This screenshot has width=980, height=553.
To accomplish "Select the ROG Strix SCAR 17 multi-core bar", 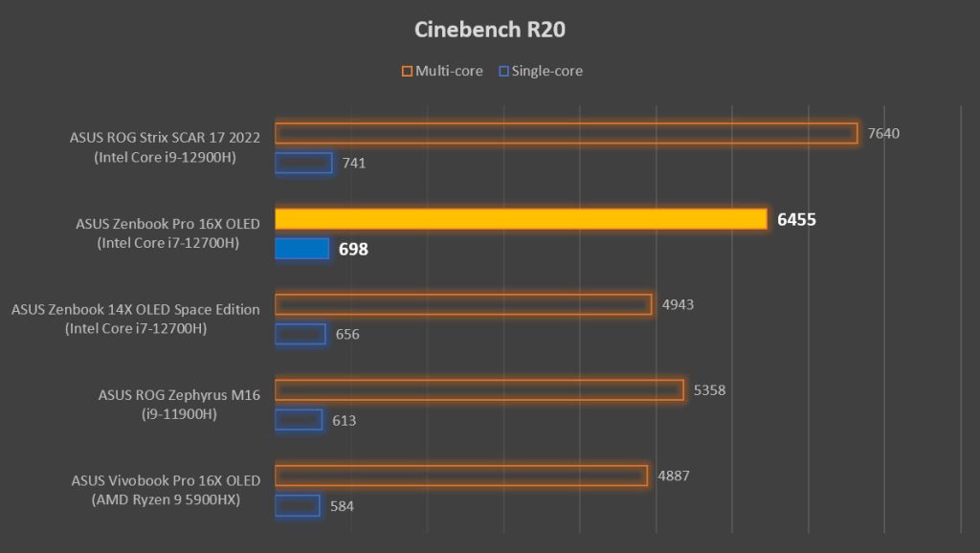I will click(566, 133).
